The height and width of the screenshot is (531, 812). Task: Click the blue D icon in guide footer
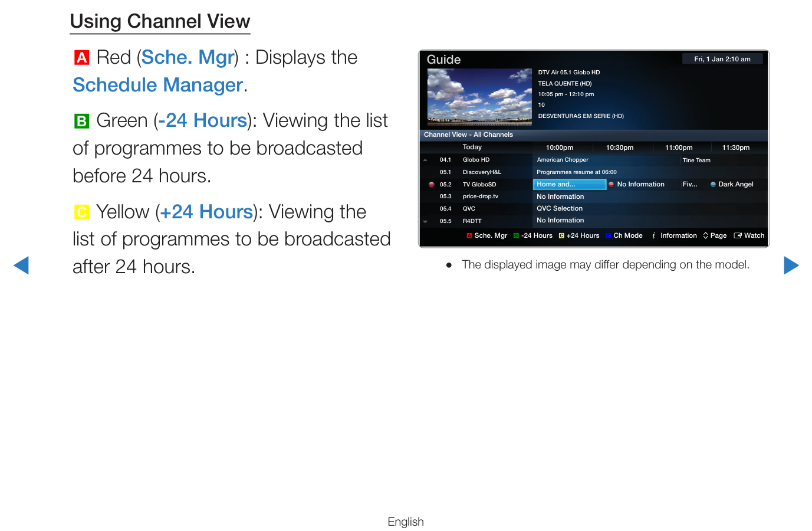[609, 235]
